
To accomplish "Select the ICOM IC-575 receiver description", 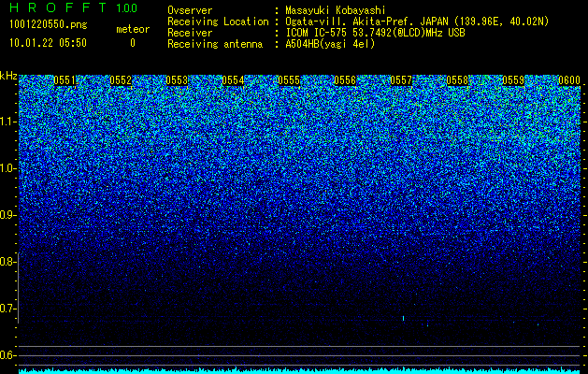I will 375,33.
